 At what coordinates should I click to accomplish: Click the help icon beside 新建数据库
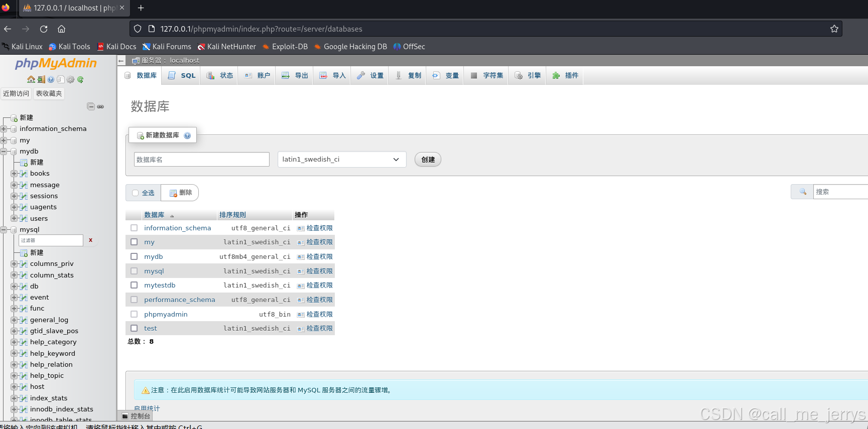[187, 135]
